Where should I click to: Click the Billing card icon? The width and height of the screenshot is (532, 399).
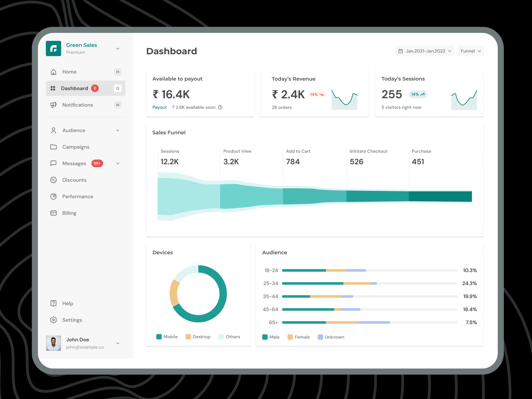pos(54,213)
